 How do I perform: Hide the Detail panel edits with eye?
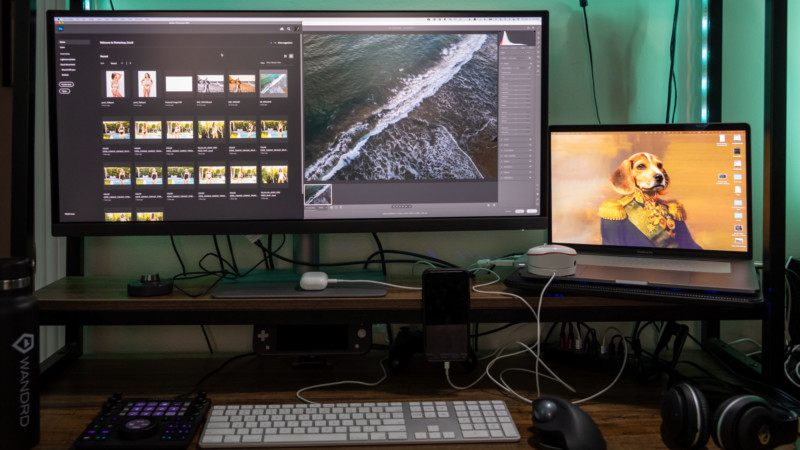(530, 145)
